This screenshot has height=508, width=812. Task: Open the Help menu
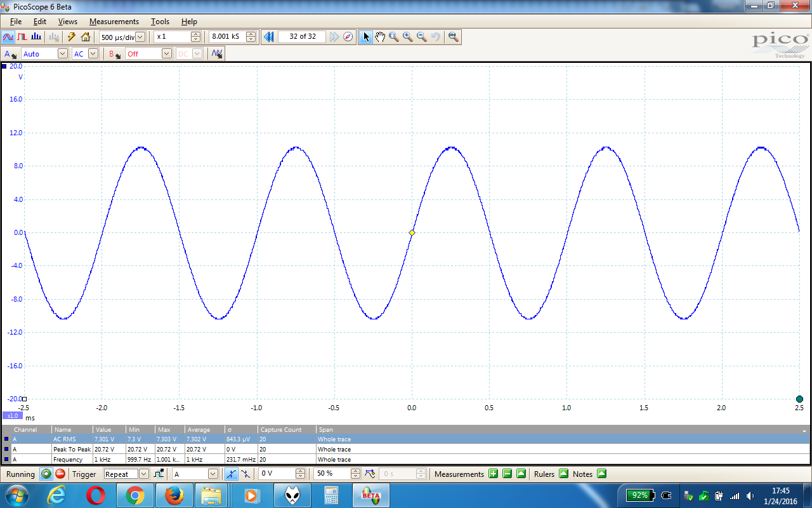[189, 22]
